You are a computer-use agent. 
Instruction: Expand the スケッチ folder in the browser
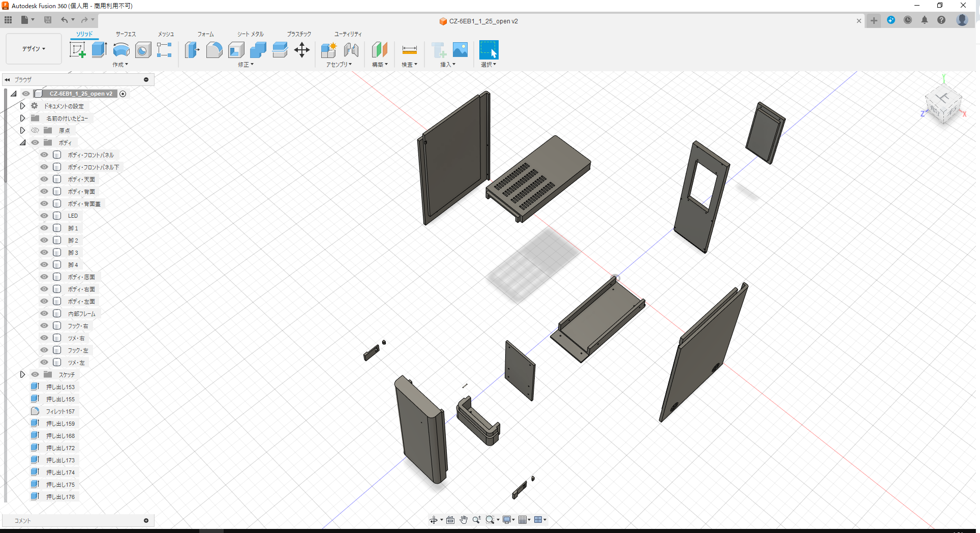[x=22, y=374]
